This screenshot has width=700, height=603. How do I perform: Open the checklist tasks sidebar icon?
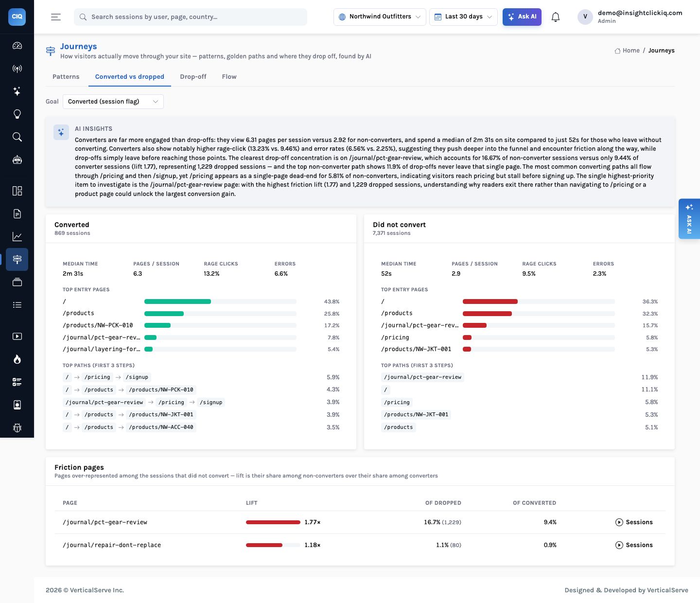(x=17, y=382)
